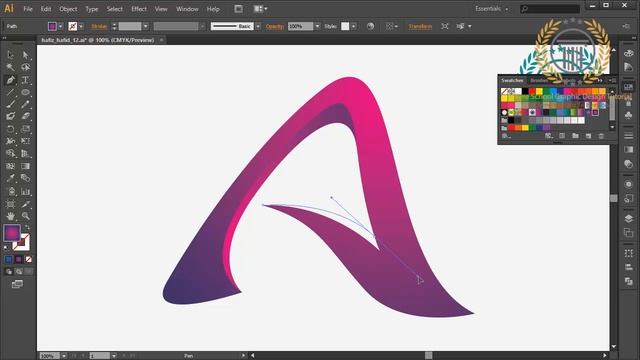The image size is (640, 360).
Task: Click the orange Stroke label link
Action: tap(99, 26)
